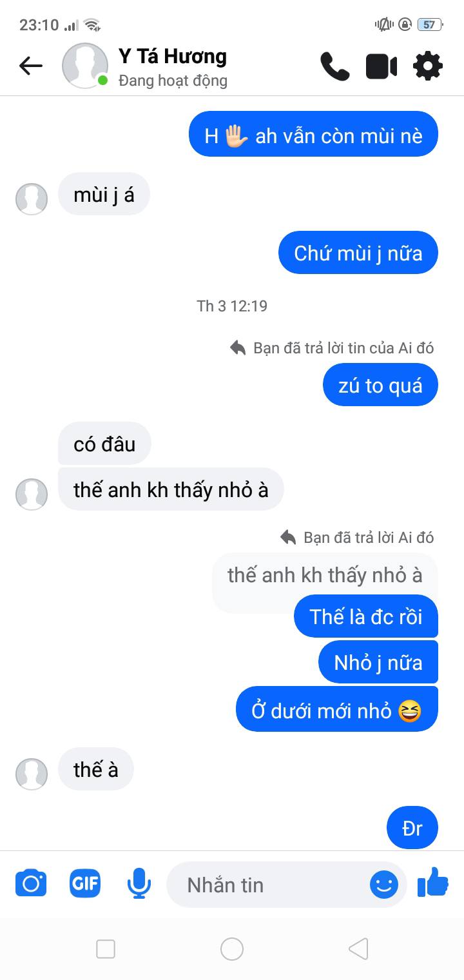This screenshot has height=980, width=464.
Task: Tap the Android back triangle button
Action: click(x=358, y=948)
